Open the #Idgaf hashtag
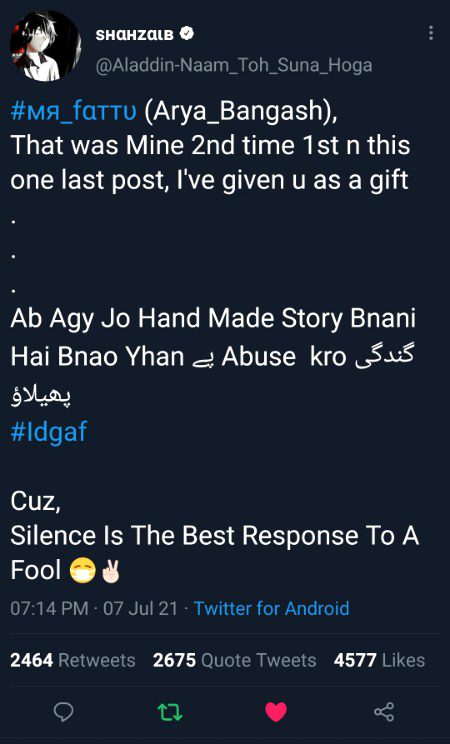 49,432
